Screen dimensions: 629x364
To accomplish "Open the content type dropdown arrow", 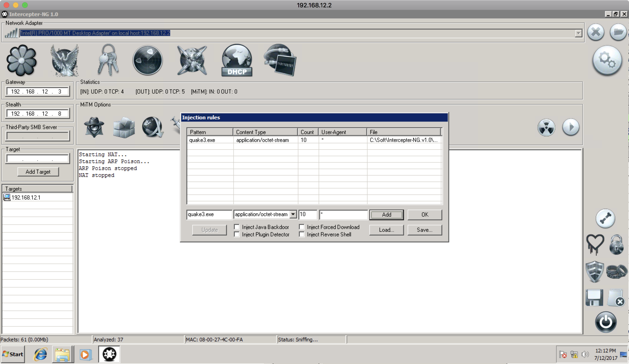I will [293, 214].
